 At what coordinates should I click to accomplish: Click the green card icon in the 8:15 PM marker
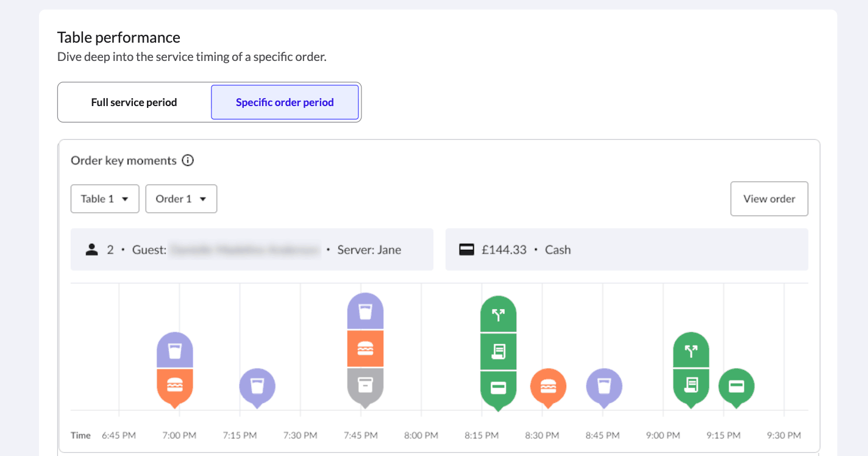[499, 387]
